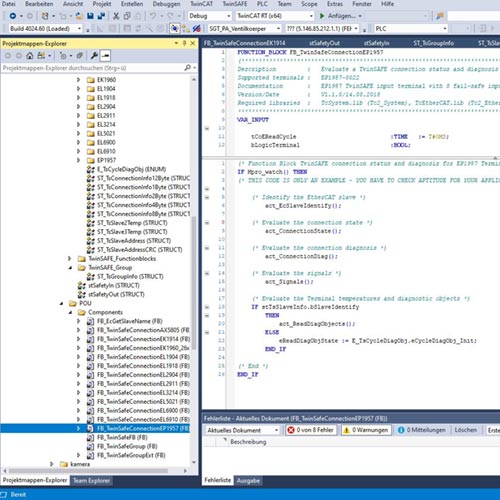Toggle the '0 Warnungen' filter
The height and width of the screenshot is (500, 500).
tap(366, 430)
